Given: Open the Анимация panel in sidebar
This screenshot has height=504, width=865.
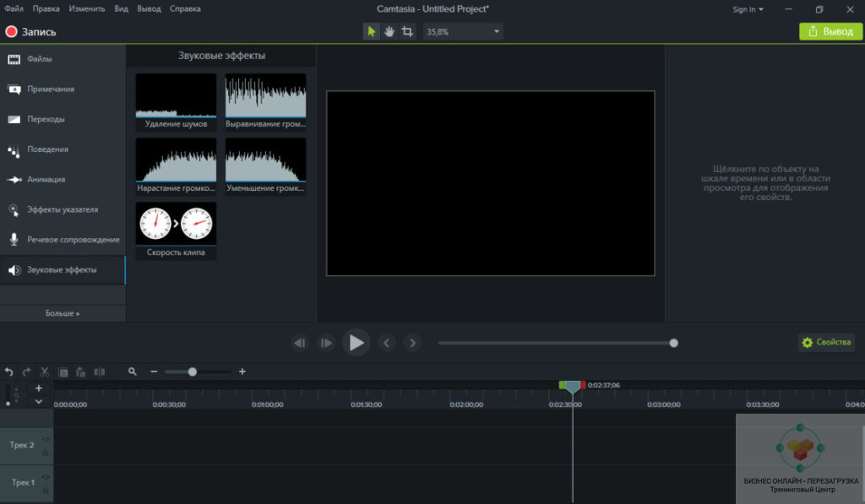Looking at the screenshot, I should [46, 179].
